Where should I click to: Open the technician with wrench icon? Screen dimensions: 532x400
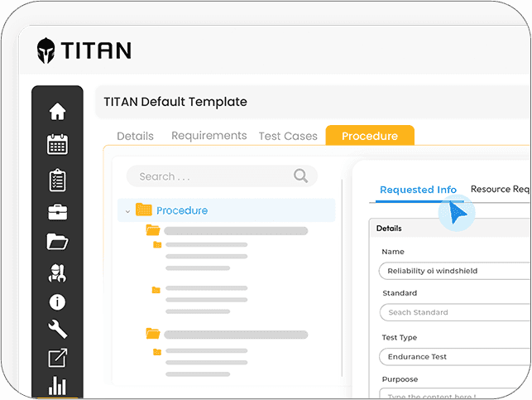pyautogui.click(x=57, y=273)
